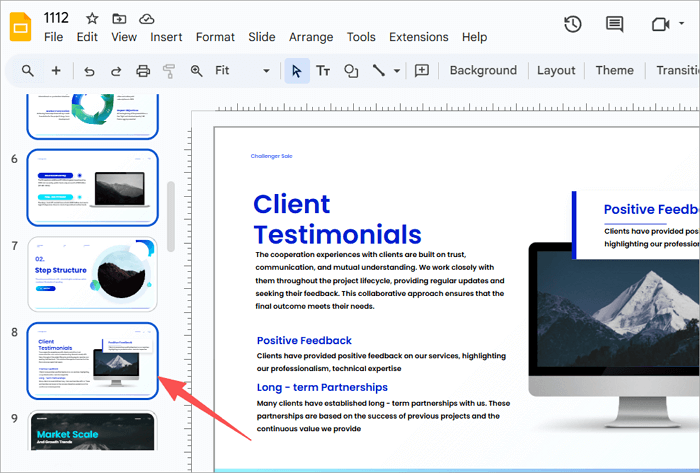This screenshot has width=700, height=473.
Task: Open the Slide menu
Action: 262,37
